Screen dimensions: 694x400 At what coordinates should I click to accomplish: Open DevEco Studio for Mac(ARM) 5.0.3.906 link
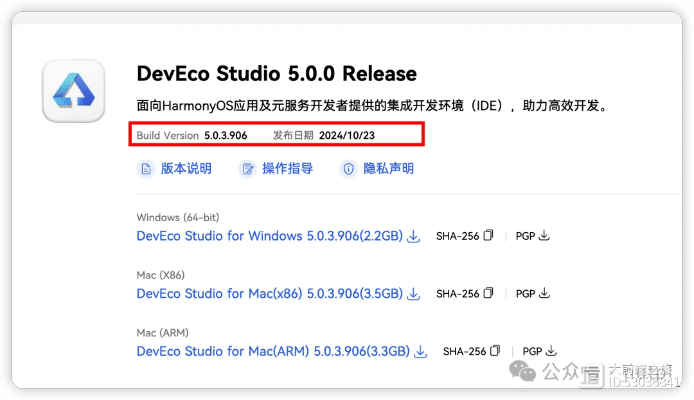273,351
